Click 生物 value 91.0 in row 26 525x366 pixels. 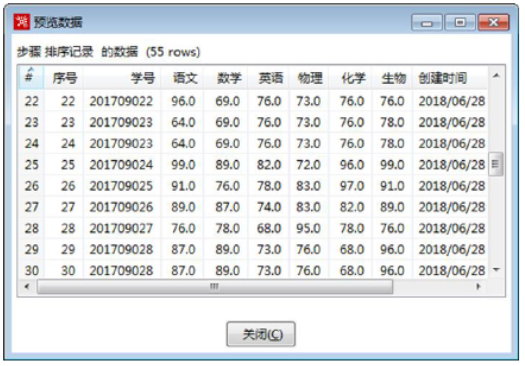[392, 186]
